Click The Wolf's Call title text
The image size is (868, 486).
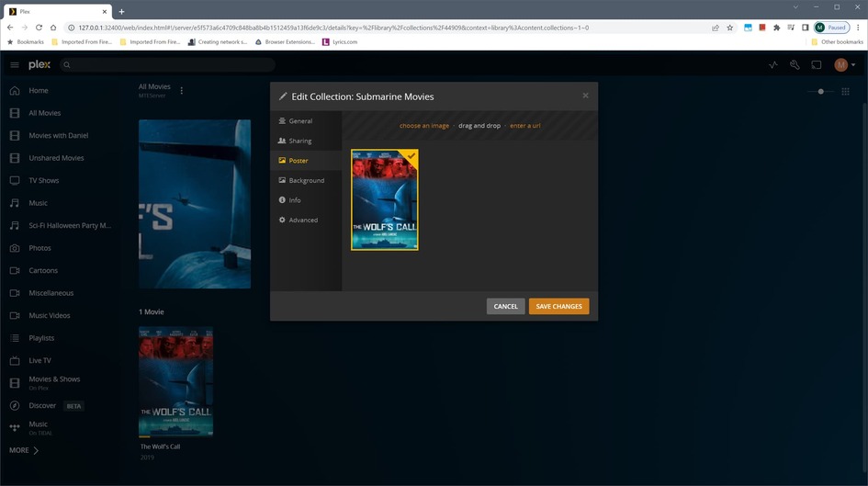point(160,446)
